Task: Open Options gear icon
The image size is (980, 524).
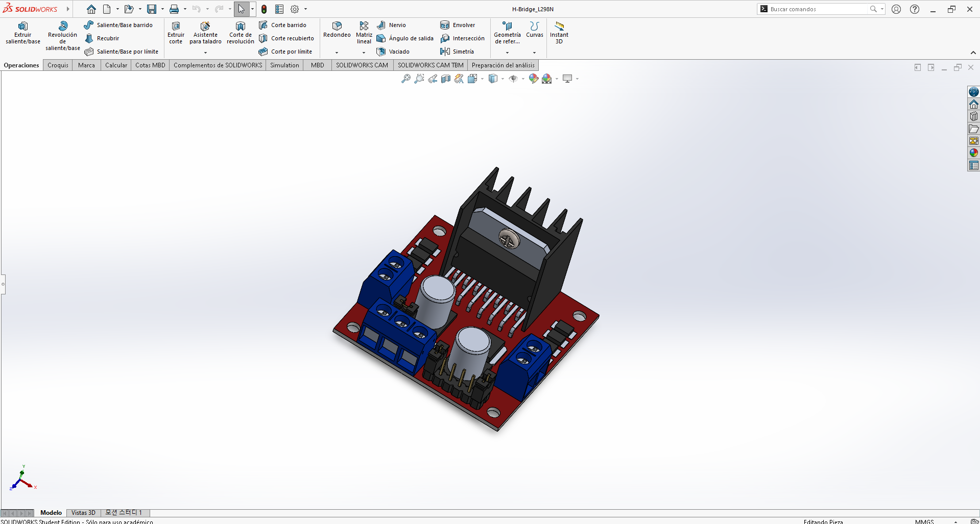Action: 295,9
